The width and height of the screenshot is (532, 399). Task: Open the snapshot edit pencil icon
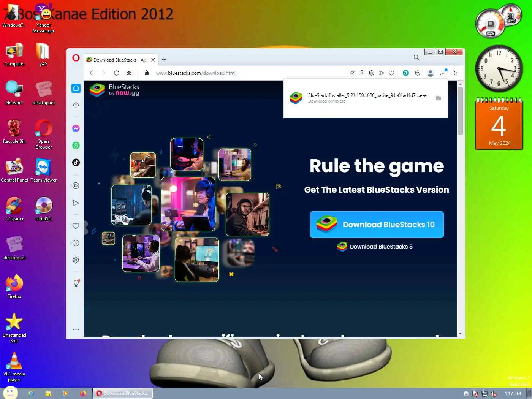coord(352,73)
